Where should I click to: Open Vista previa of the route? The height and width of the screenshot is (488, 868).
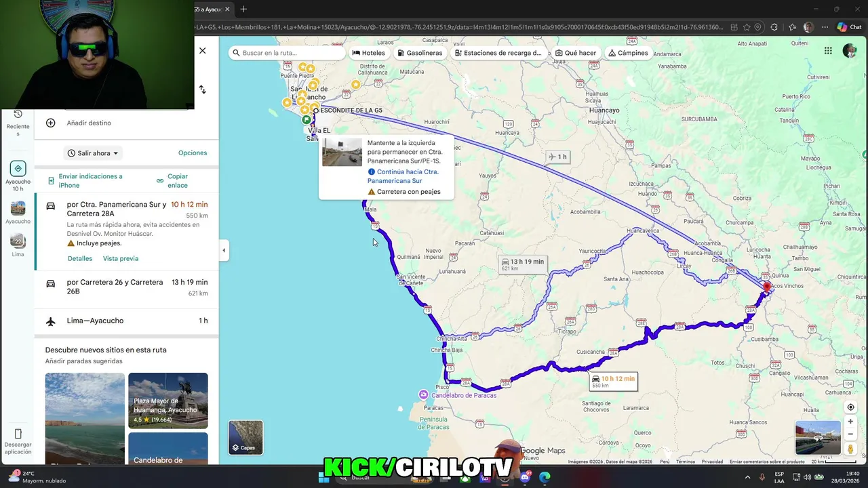121,259
